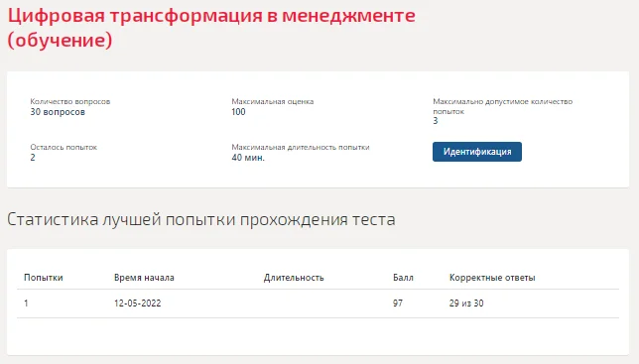
Task: Click the 40 мин. duration value
Action: pos(248,158)
